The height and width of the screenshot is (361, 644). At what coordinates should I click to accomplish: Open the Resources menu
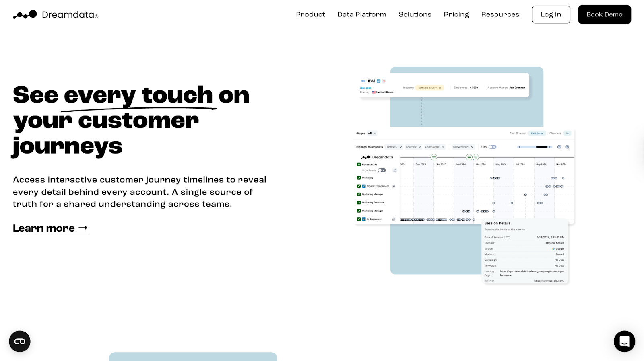tap(500, 14)
